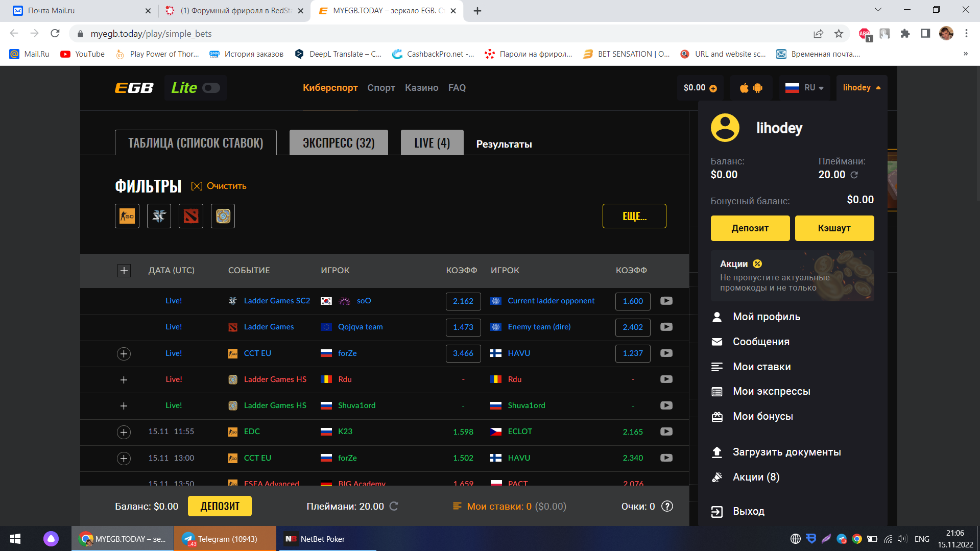Open Акции (8) in the menu
The height and width of the screenshot is (551, 980).
(756, 477)
